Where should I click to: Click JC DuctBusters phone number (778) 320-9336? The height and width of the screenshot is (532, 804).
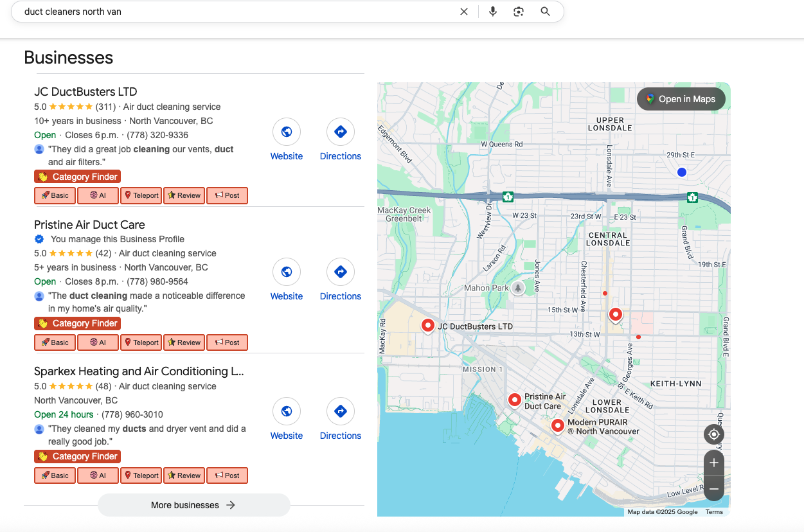157,135
